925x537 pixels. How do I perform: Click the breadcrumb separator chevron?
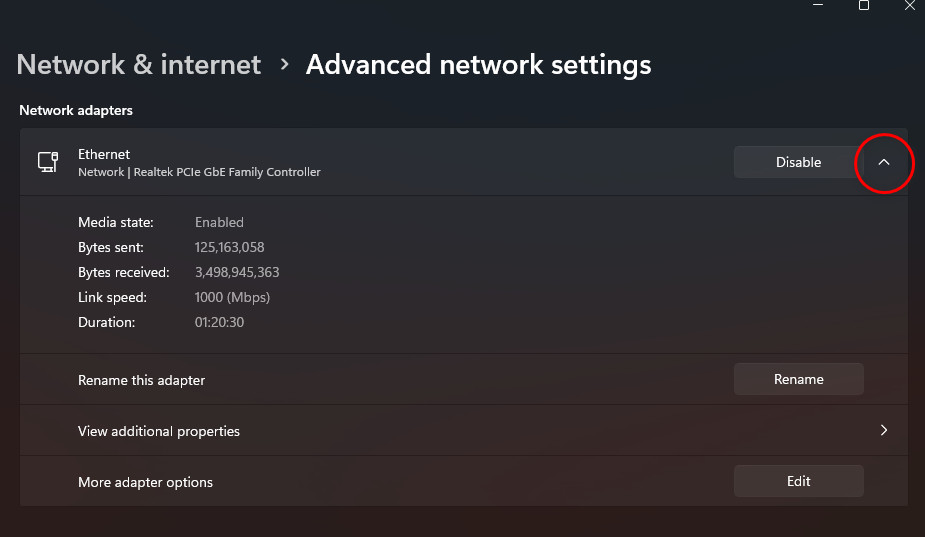[x=284, y=65]
